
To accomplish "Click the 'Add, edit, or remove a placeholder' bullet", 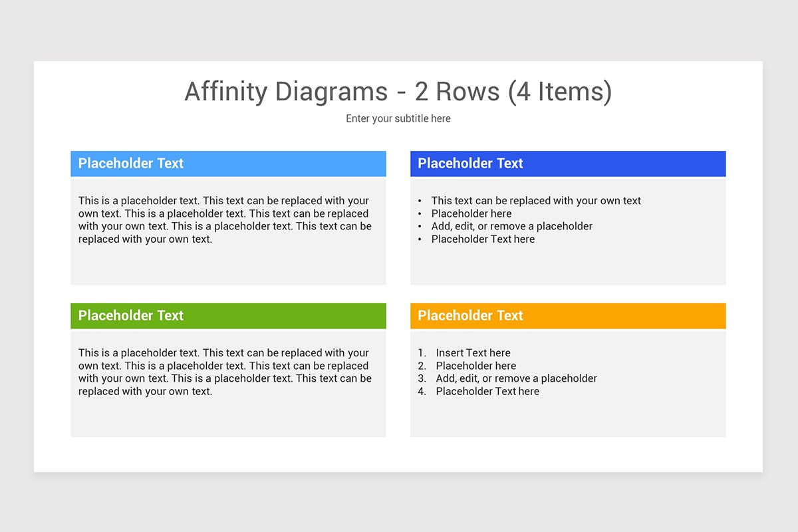I will [x=513, y=226].
